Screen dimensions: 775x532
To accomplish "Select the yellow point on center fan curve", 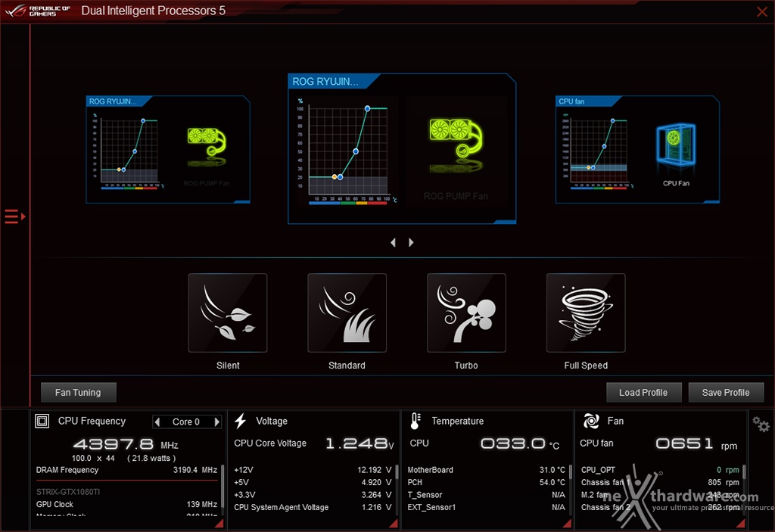I will pyautogui.click(x=335, y=176).
